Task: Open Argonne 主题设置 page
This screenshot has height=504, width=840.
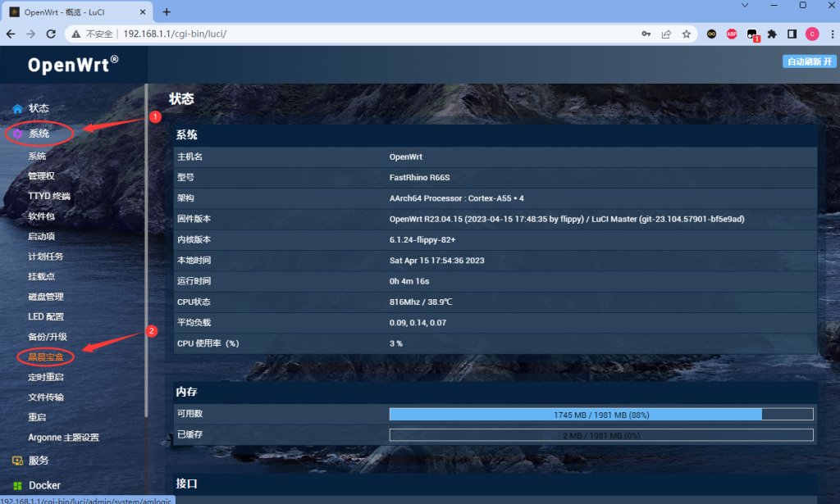Action: (x=63, y=438)
